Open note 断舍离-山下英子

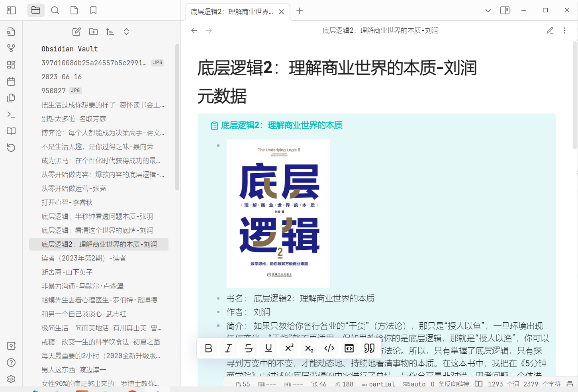(67, 272)
